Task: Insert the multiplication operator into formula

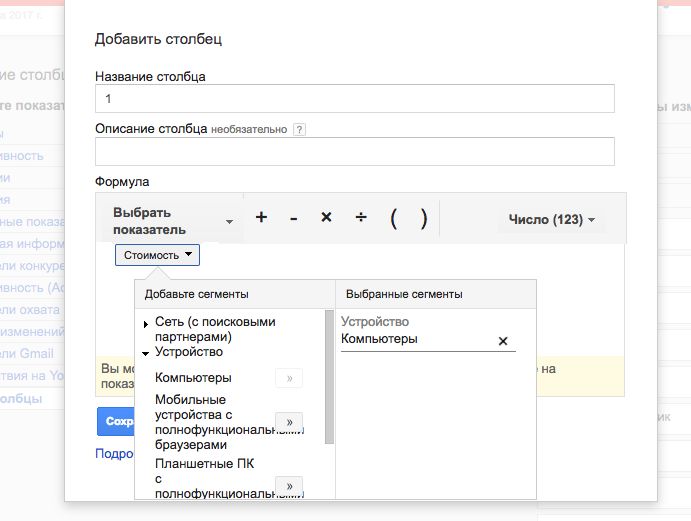Action: coord(326,217)
